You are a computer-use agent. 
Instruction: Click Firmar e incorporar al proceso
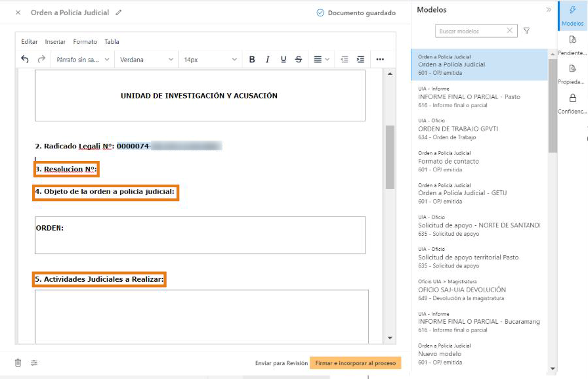pyautogui.click(x=355, y=363)
